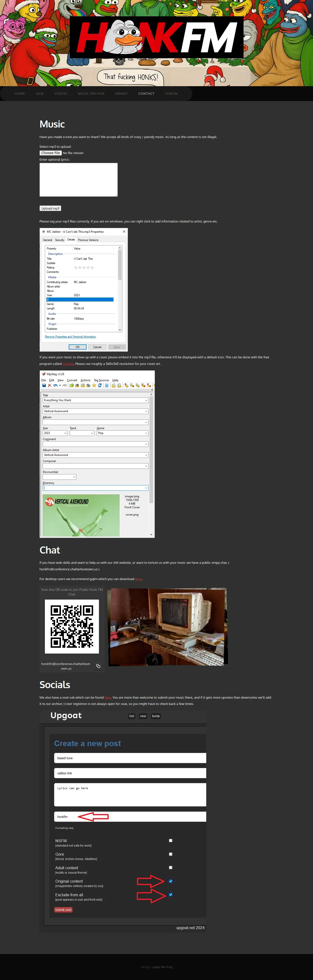Click the Upgoat 'hot' sort button
The width and height of the screenshot is (313, 980).
click(132, 716)
